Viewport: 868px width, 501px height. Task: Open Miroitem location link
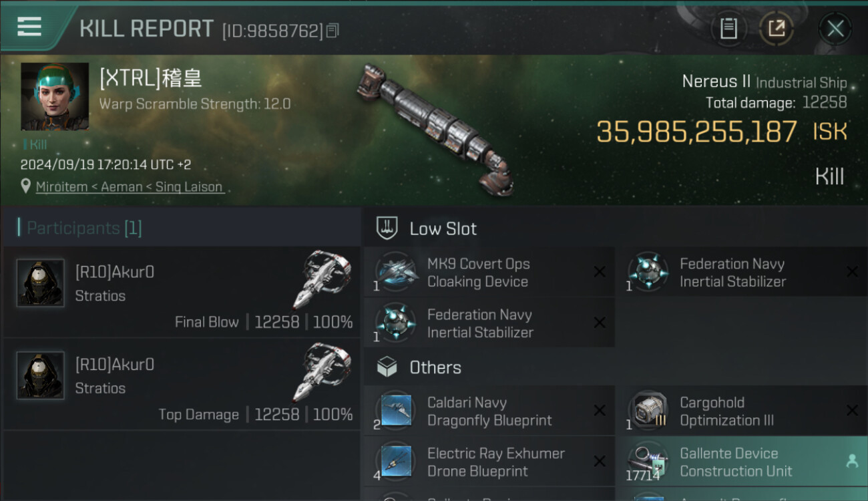61,187
